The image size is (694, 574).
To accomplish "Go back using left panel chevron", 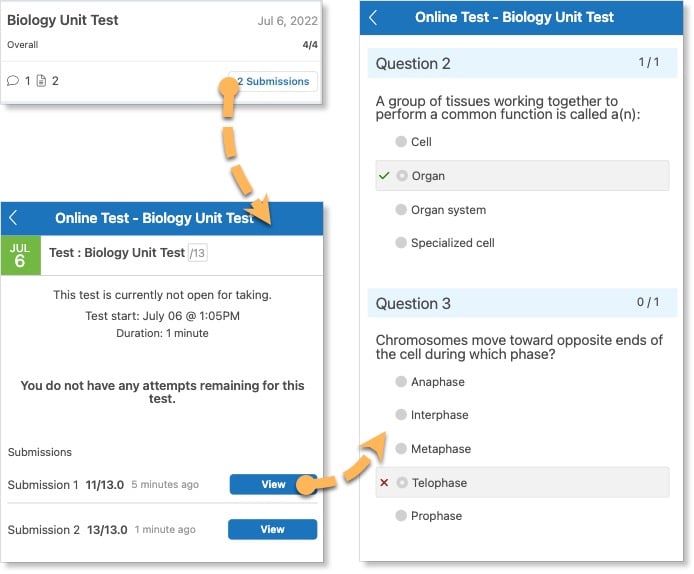I will pyautogui.click(x=14, y=218).
